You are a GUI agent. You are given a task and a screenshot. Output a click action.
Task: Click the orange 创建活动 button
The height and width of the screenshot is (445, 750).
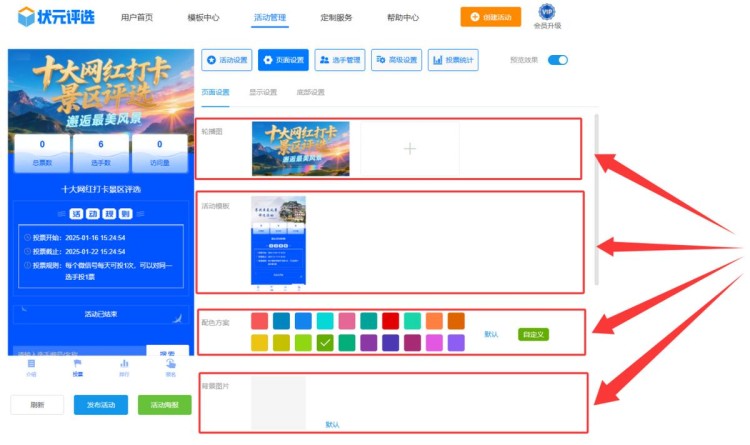[491, 17]
